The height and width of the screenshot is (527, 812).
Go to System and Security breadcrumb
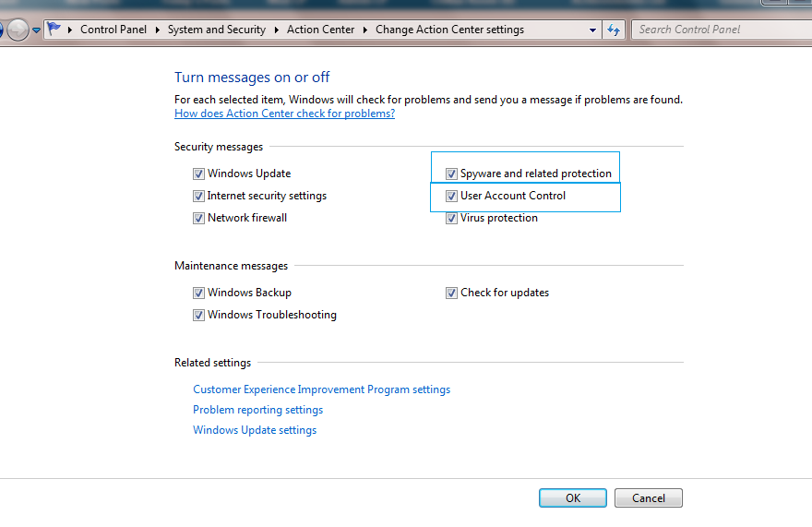point(217,30)
